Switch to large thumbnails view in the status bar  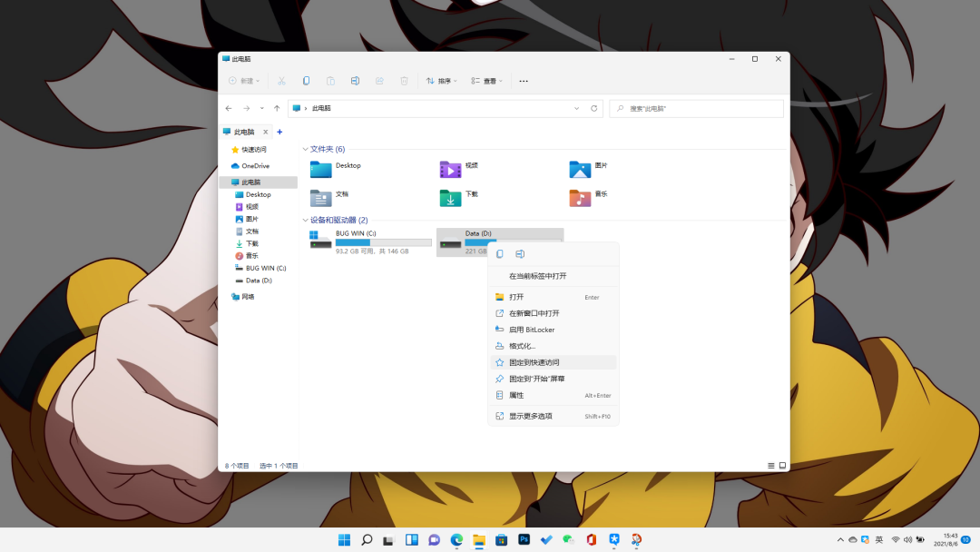tap(781, 465)
